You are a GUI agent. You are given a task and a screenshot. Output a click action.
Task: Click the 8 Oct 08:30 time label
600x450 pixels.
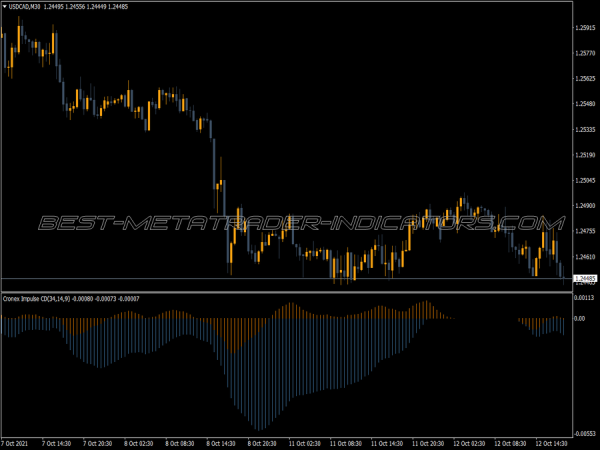click(180, 443)
